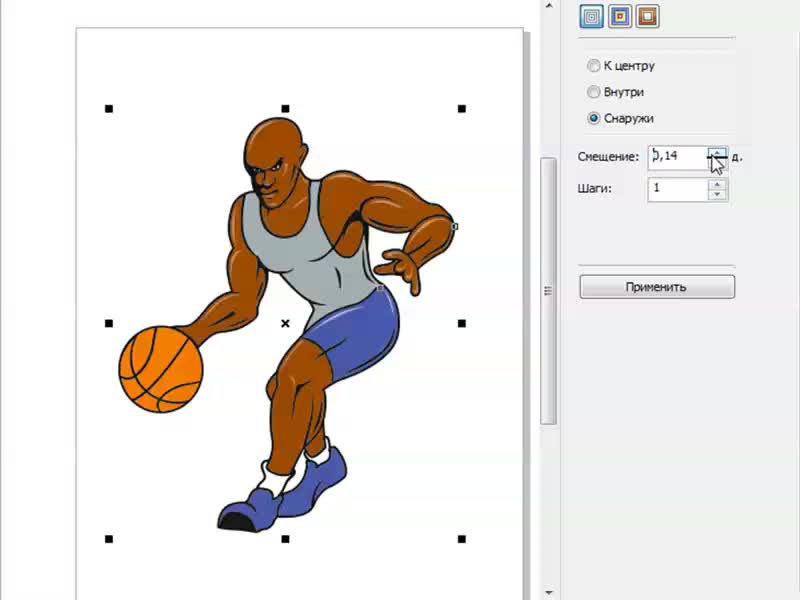
Task: Select the 'Снаружи' radio button
Action: pos(594,118)
